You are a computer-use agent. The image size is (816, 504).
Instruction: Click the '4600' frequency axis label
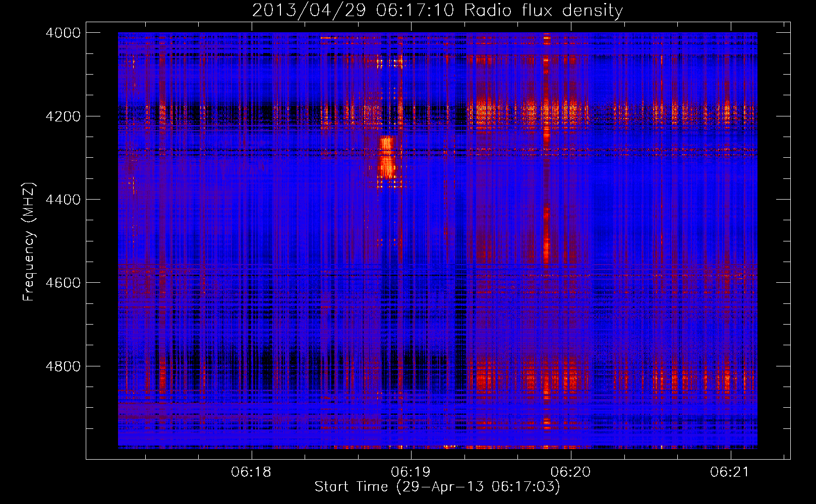click(63, 283)
